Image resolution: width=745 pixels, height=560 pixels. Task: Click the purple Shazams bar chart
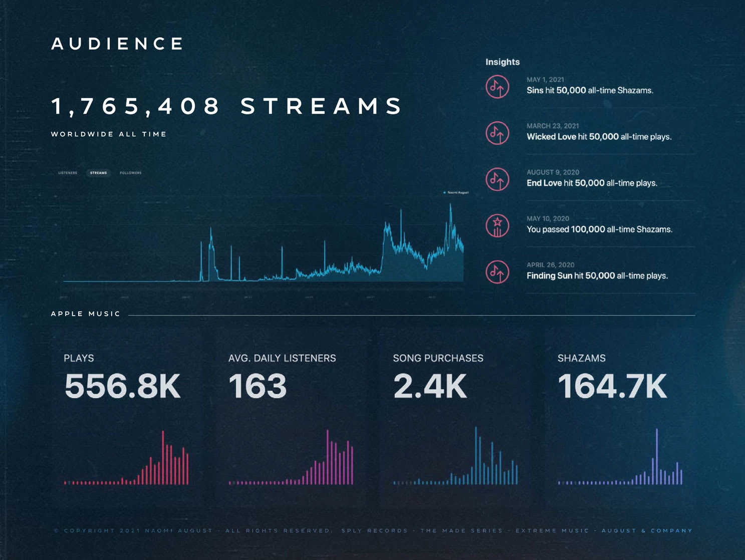tap(620, 456)
